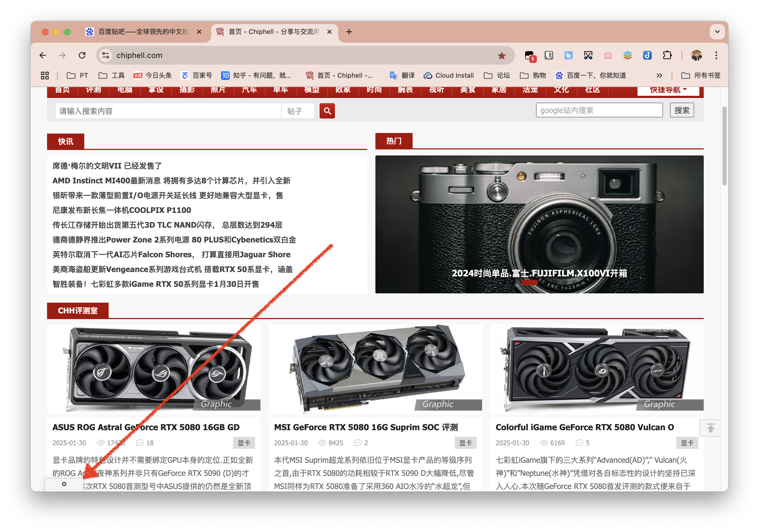
Task: Open site information icon in address bar
Action: 106,55
